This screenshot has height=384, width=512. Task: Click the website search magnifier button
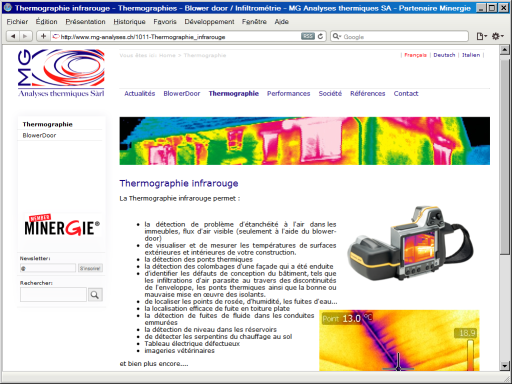(95, 295)
